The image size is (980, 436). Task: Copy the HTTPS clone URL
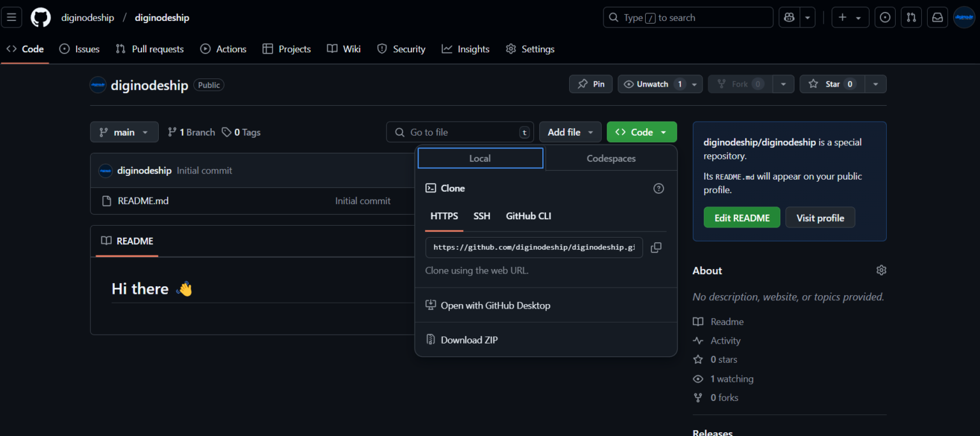coord(656,247)
